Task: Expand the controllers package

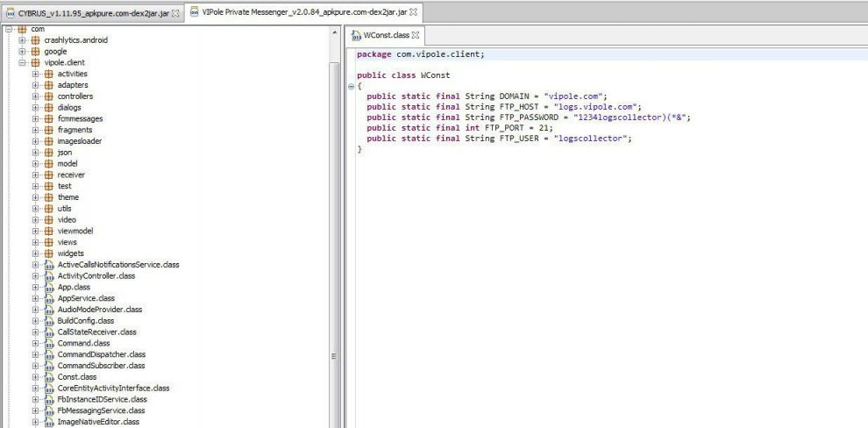Action: 35,96
